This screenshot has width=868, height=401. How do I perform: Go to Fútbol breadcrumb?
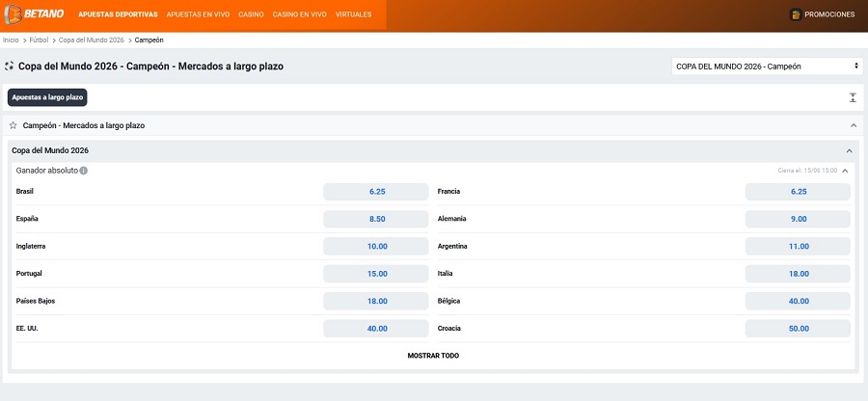pos(39,40)
